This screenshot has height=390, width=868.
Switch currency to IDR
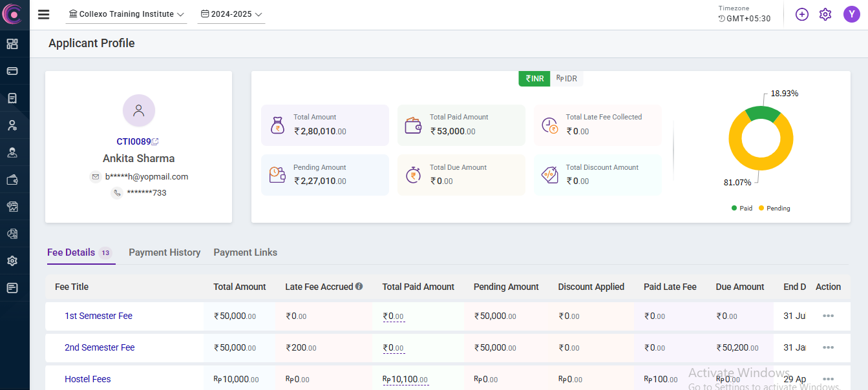point(567,78)
